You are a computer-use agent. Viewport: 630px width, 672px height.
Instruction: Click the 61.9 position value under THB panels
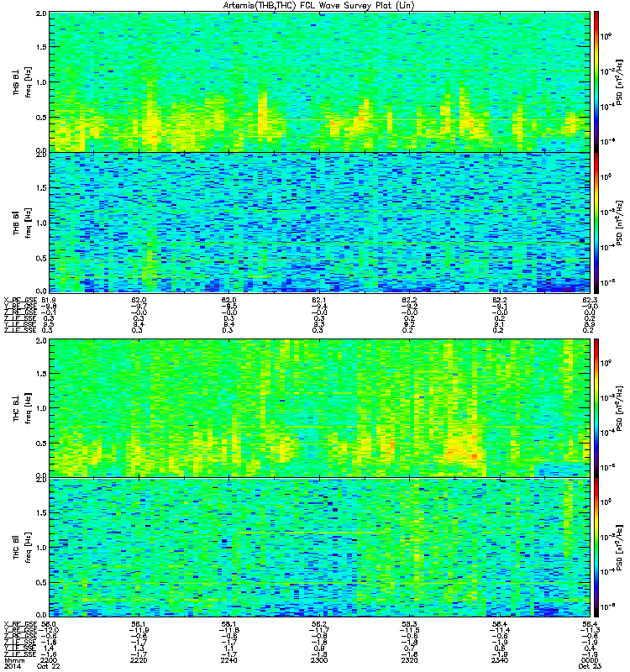pos(49,300)
